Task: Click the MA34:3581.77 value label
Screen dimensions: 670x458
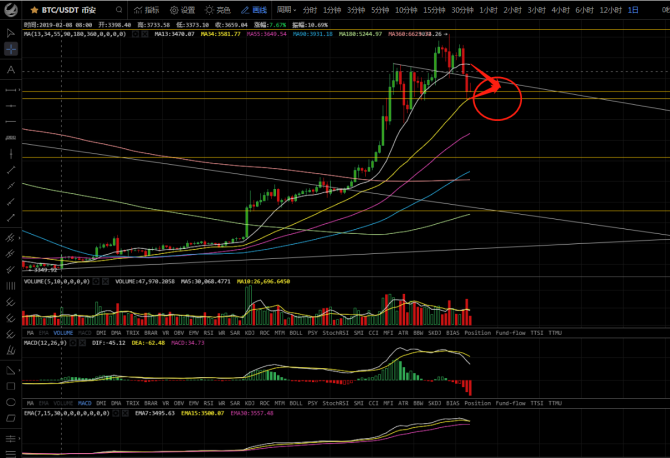Action: pyautogui.click(x=220, y=34)
